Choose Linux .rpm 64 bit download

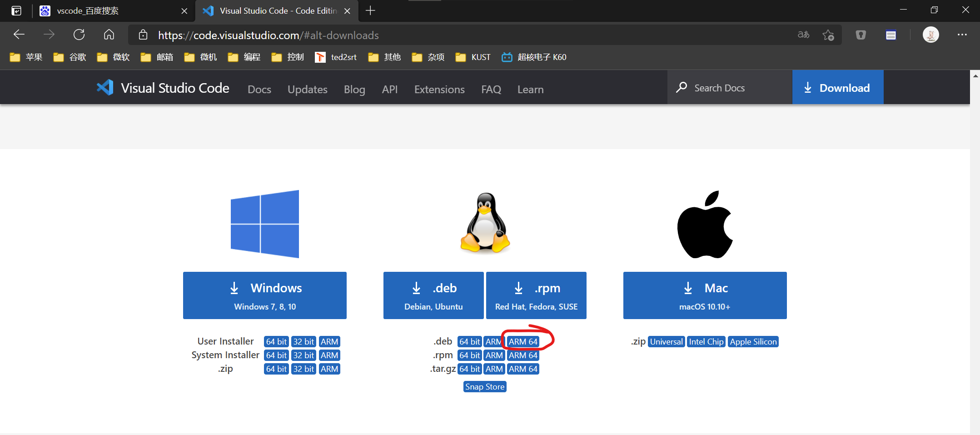[469, 355]
